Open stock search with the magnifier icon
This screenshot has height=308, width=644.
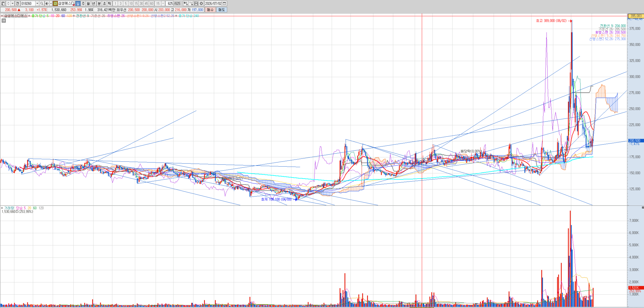42,3
